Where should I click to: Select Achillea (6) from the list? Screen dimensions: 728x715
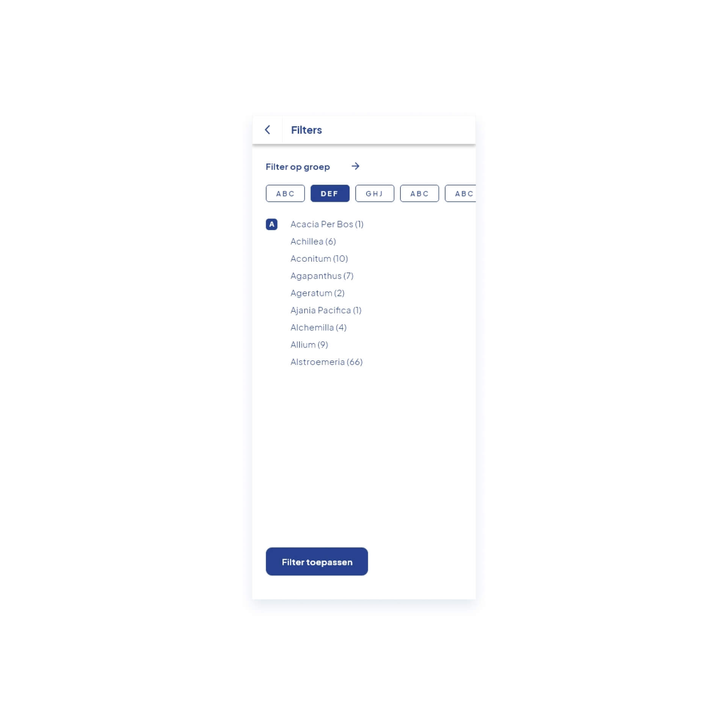(313, 241)
